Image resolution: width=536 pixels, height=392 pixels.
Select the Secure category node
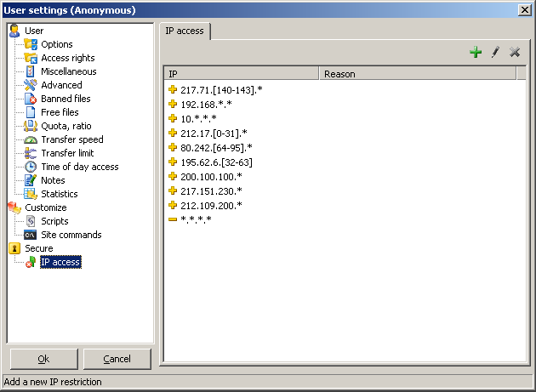[x=38, y=248]
